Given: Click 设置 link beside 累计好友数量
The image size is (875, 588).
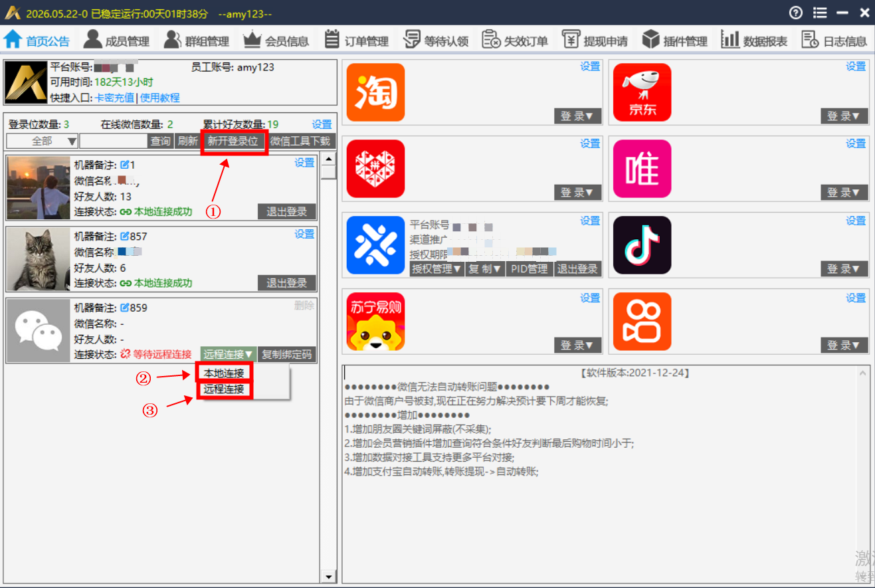Looking at the screenshot, I should [x=322, y=124].
